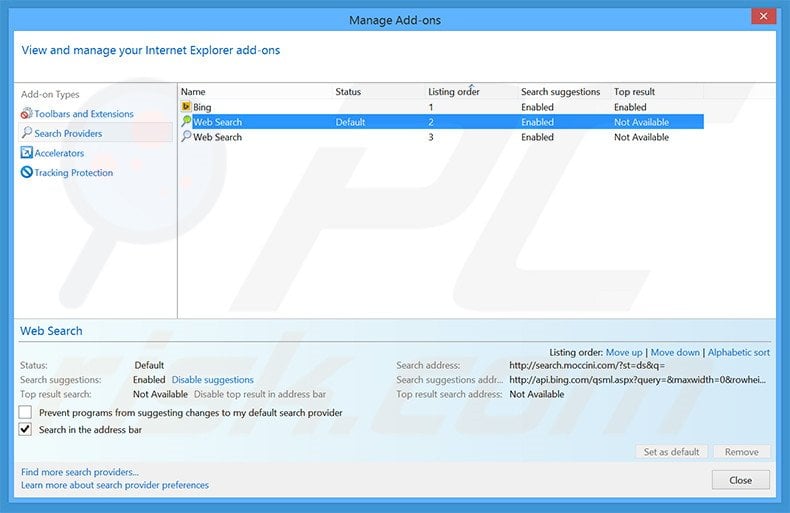This screenshot has height=513, width=790.
Task: Switch to Accelerators add-on type
Action: pyautogui.click(x=59, y=153)
